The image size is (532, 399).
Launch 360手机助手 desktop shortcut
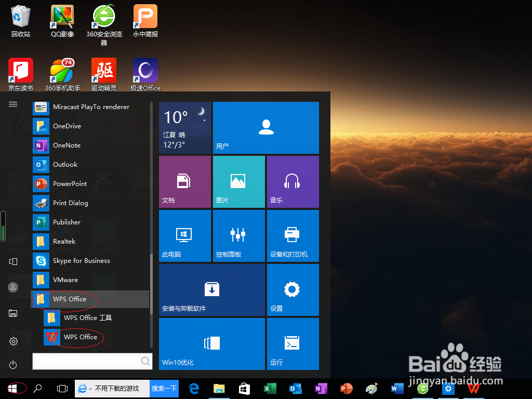coord(62,74)
